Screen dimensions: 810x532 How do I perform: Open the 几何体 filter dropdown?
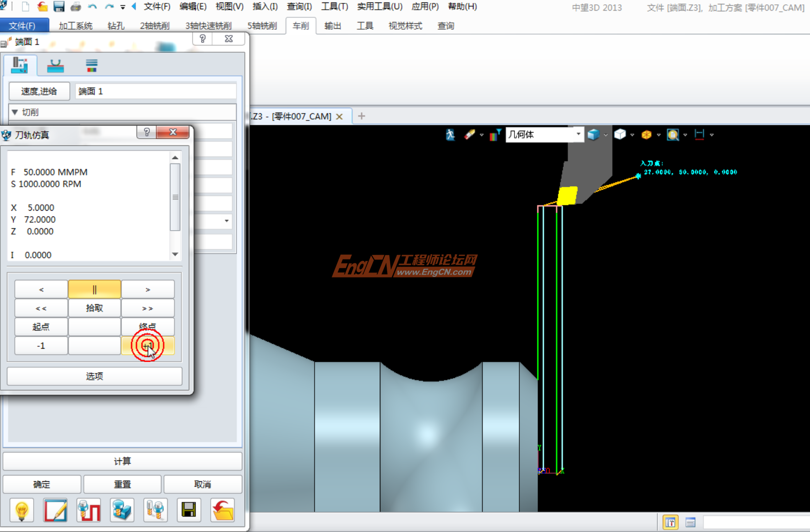[578, 134]
